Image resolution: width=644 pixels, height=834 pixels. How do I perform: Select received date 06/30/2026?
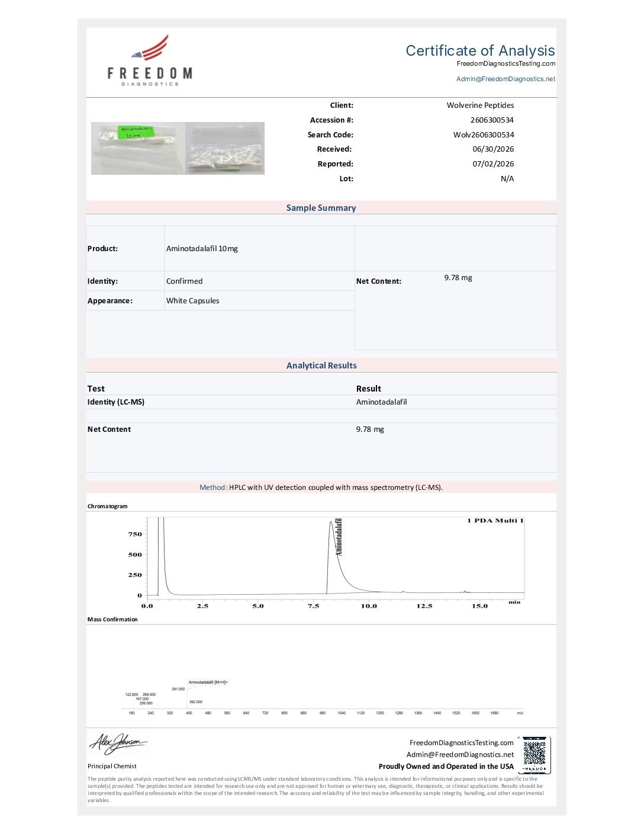click(x=493, y=149)
